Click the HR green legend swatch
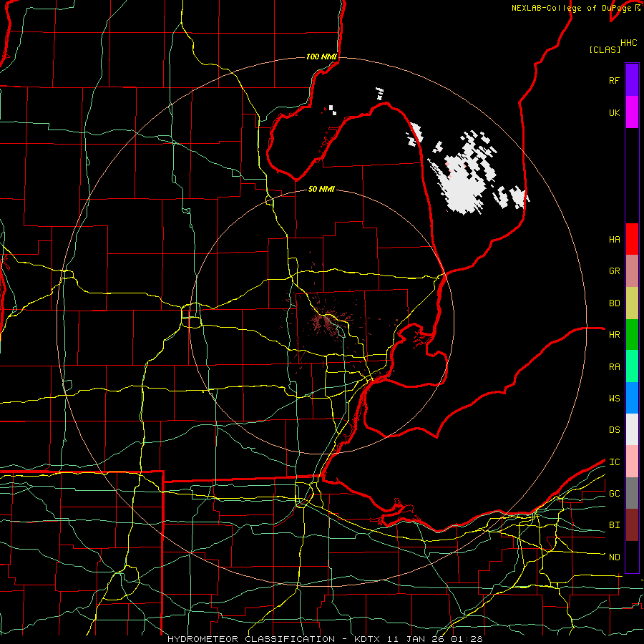 (632, 334)
